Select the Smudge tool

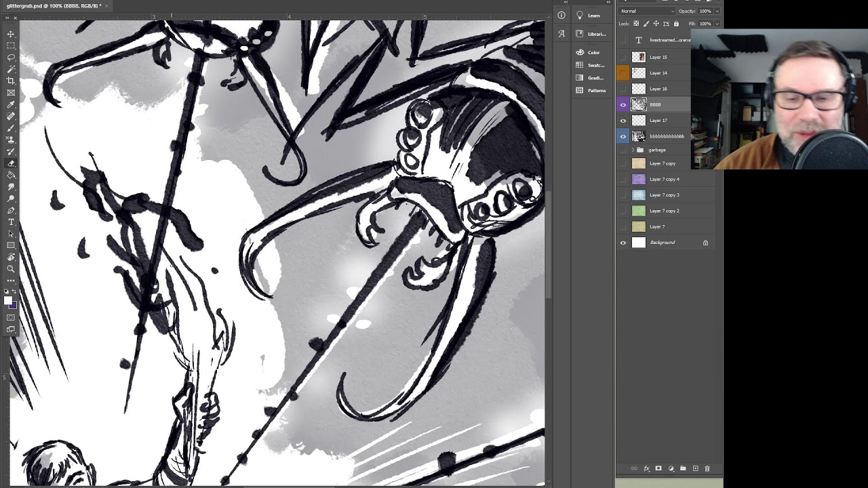coord(11,186)
